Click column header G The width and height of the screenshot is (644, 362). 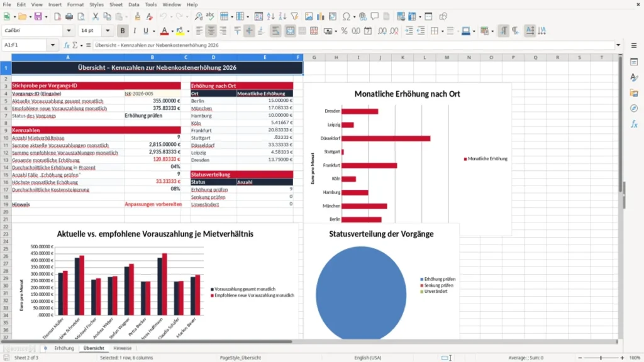314,57
